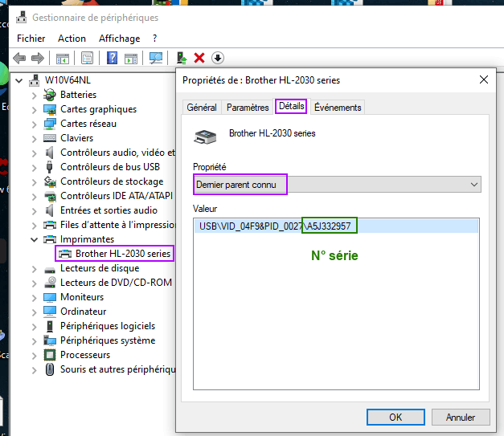The width and height of the screenshot is (504, 436).
Task: Select the Lecteurs de disque label
Action: (100, 268)
